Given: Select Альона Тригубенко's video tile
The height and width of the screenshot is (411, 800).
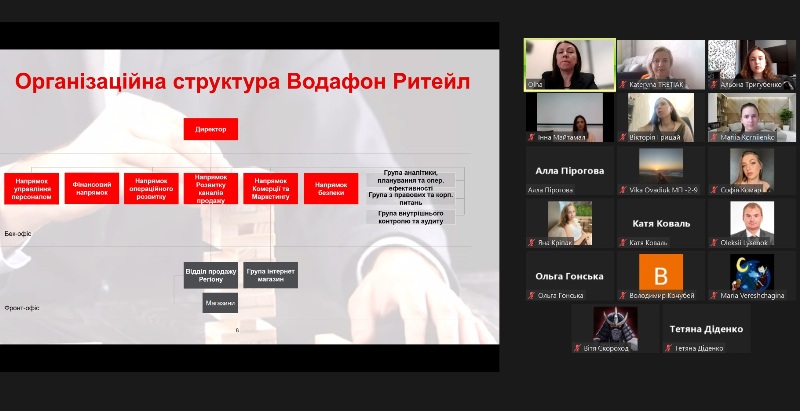Looking at the screenshot, I should point(752,65).
